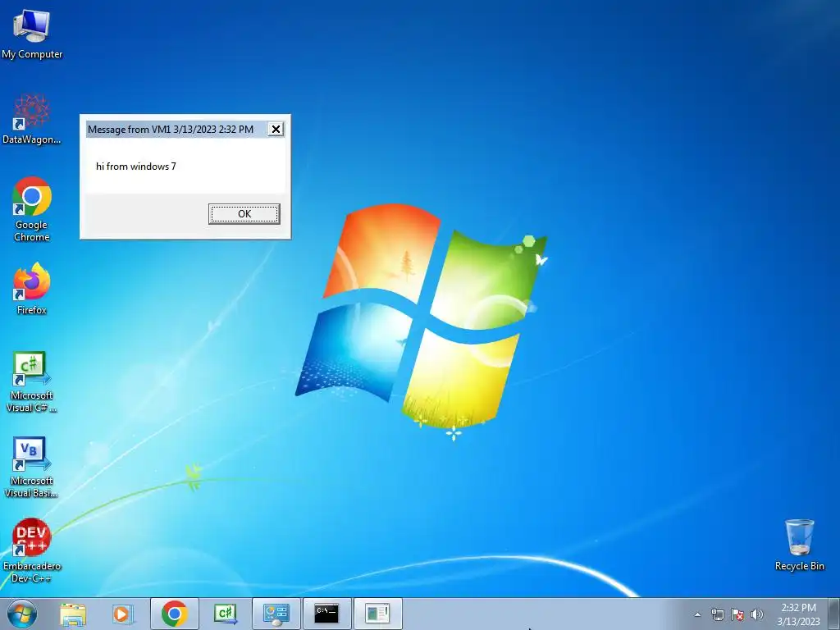Click the 'hi from windows 7' message text
The width and height of the screenshot is (840, 630).
[x=136, y=167]
